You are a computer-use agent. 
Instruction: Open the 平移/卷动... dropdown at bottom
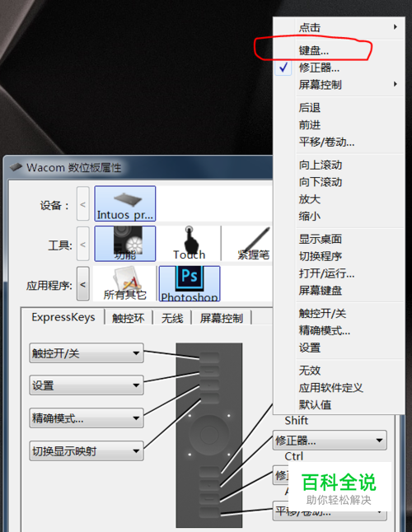pos(330,511)
